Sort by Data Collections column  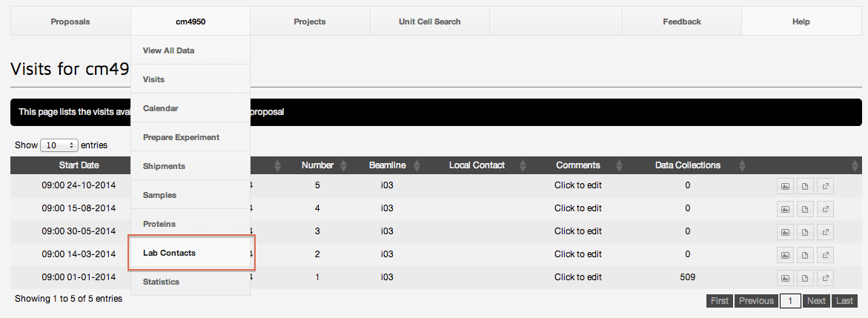pyautogui.click(x=687, y=165)
